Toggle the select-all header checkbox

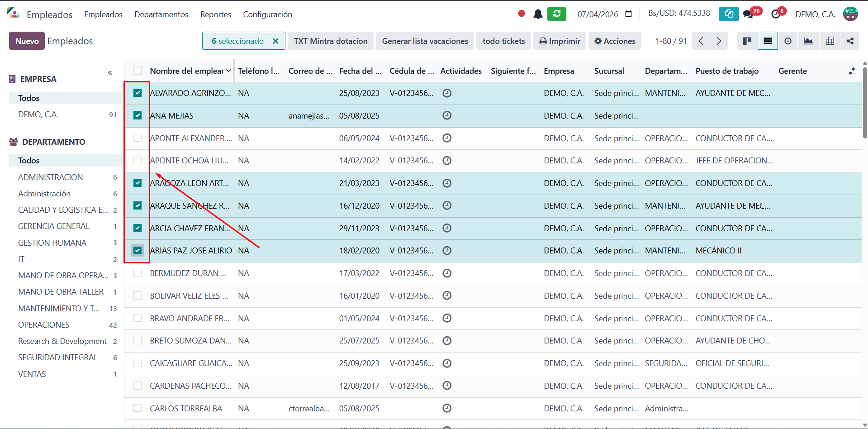[x=138, y=71]
